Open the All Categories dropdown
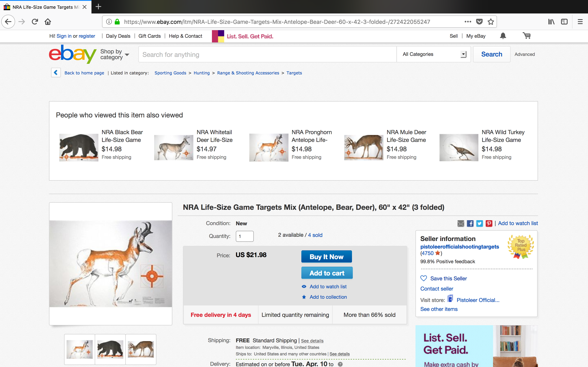 click(x=434, y=54)
